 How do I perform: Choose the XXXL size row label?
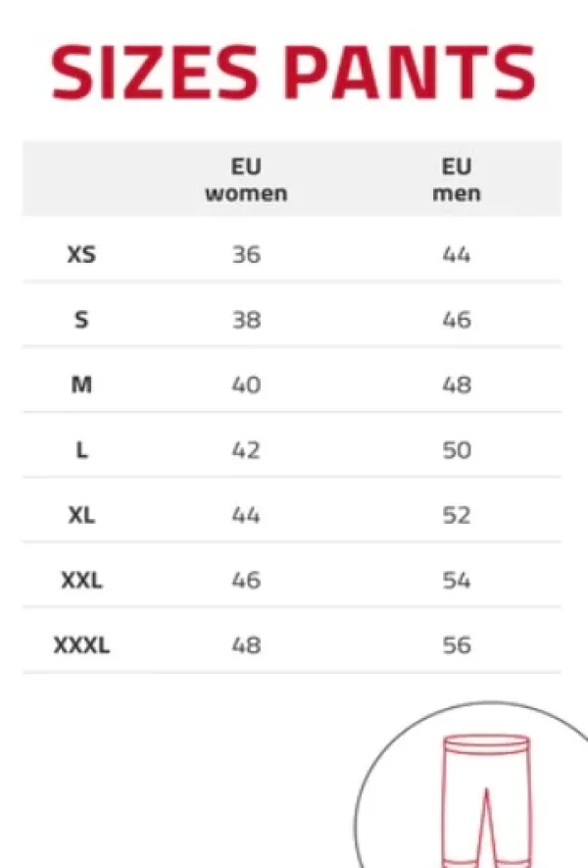pos(81,645)
